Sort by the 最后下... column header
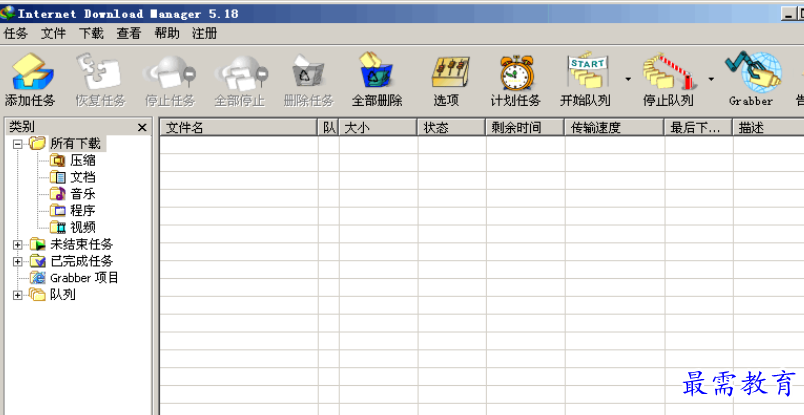 (x=699, y=128)
